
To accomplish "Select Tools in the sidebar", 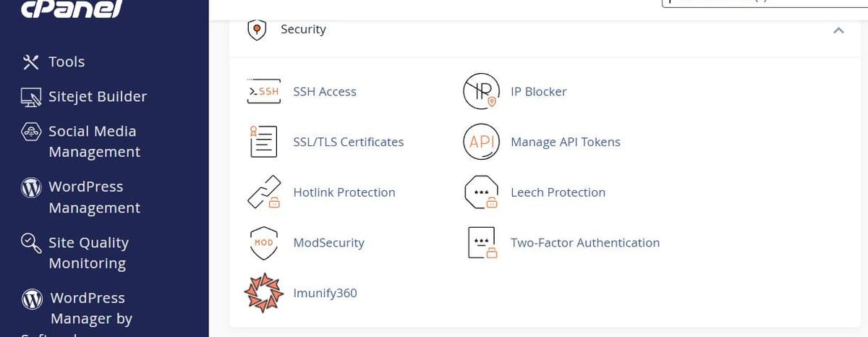I will [x=54, y=61].
